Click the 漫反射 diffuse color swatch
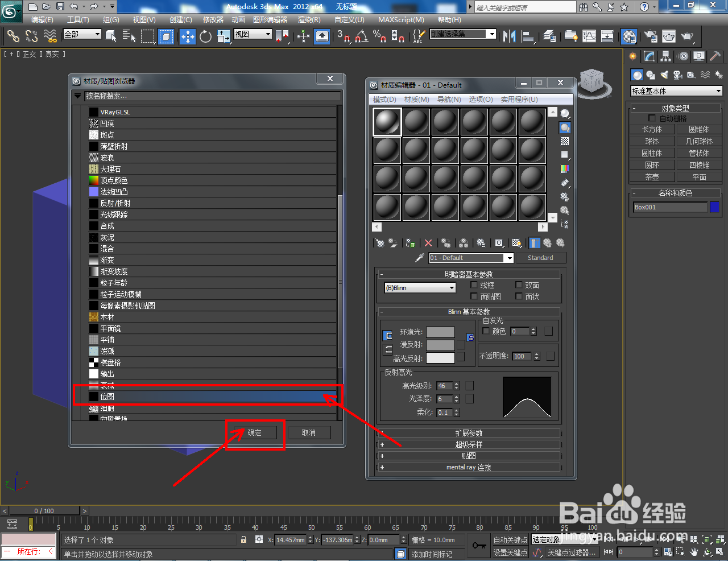728x561 pixels. click(x=440, y=345)
